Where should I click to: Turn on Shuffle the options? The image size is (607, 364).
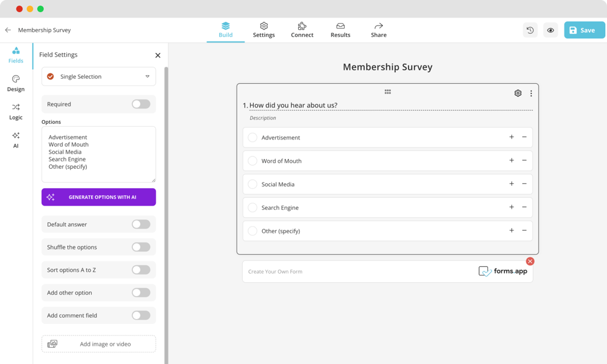point(141,247)
